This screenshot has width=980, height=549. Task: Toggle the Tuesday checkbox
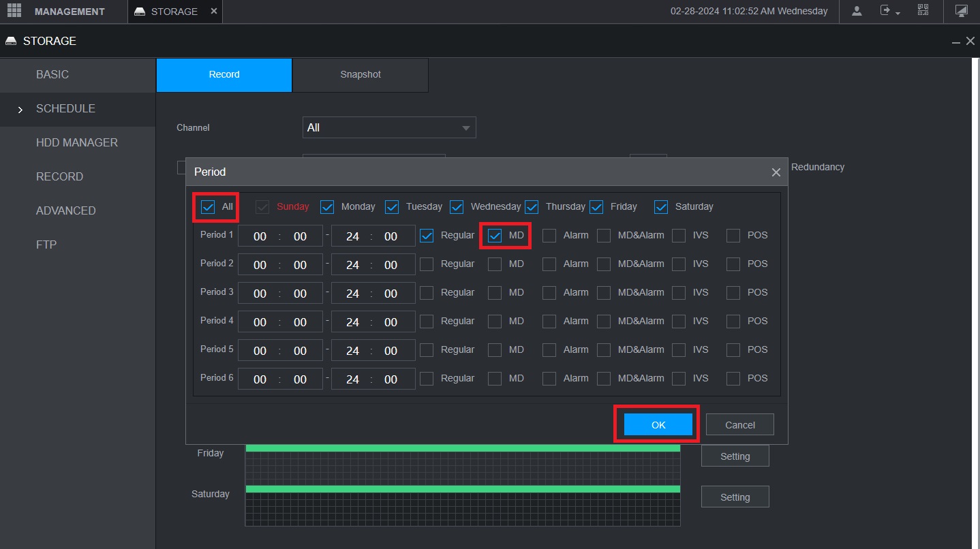pos(392,206)
